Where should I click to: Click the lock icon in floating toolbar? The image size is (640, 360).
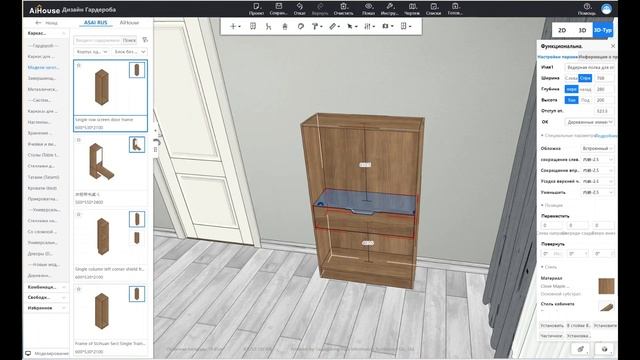coord(285,26)
